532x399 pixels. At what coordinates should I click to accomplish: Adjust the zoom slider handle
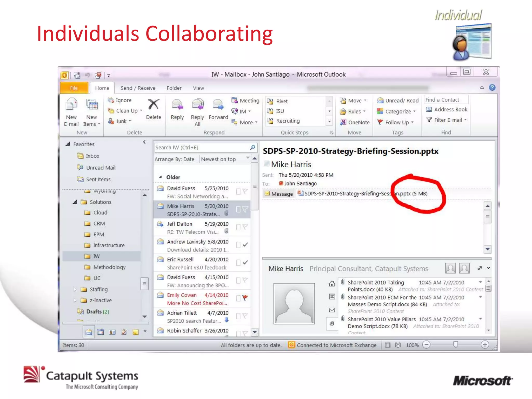(456, 345)
